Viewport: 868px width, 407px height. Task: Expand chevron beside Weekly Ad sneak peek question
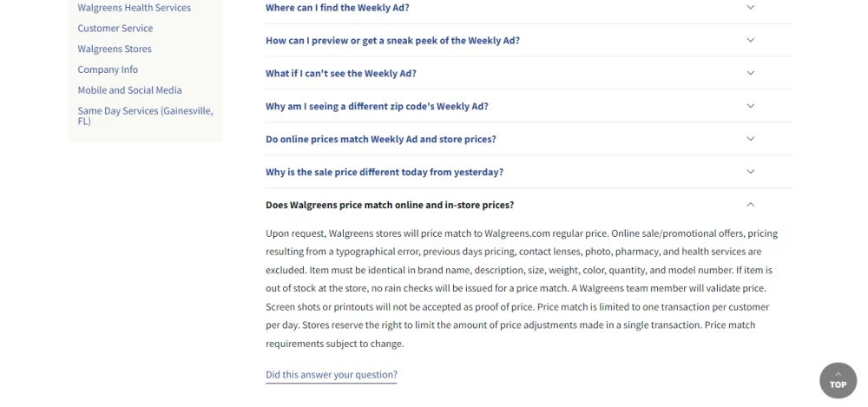tap(751, 40)
